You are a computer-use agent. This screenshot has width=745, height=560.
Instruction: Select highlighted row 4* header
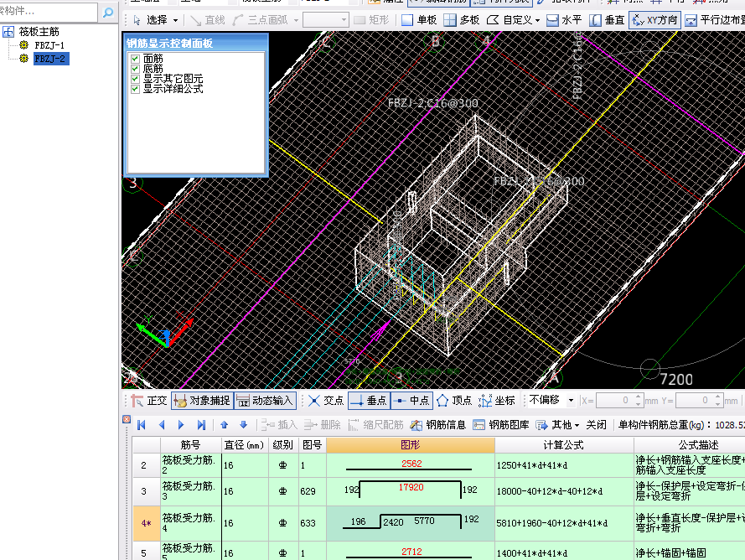(147, 523)
